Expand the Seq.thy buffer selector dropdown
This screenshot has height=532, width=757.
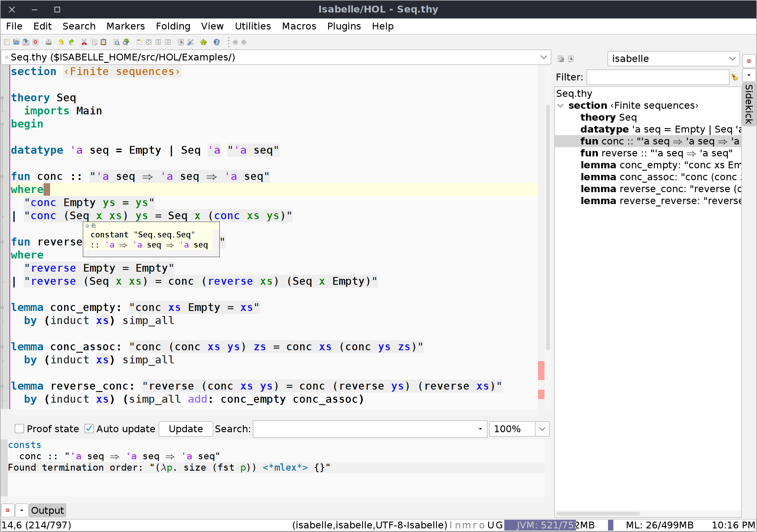[543, 57]
